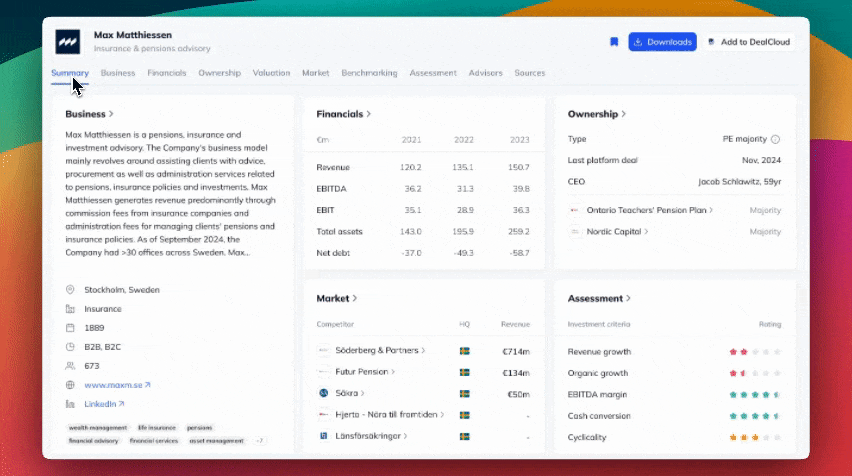Click the Länsförsäkringar logo icon
Image resolution: width=852 pixels, height=476 pixels.
pos(324,436)
